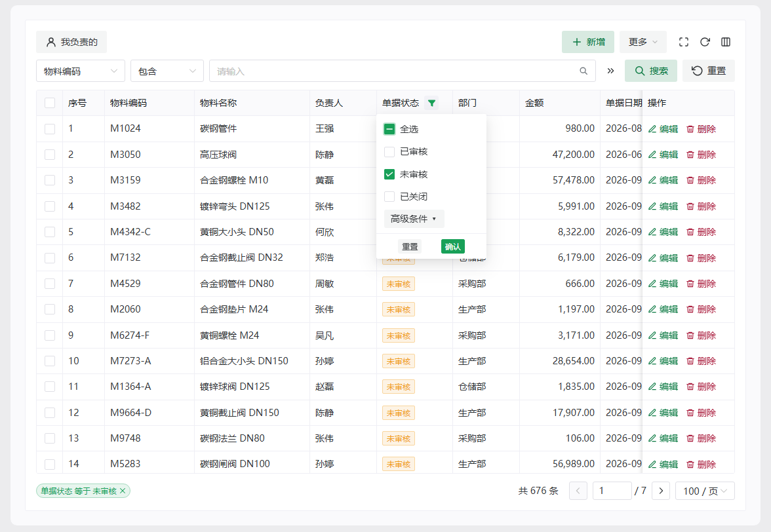Click 删除 for row M3482

pyautogui.click(x=702, y=206)
